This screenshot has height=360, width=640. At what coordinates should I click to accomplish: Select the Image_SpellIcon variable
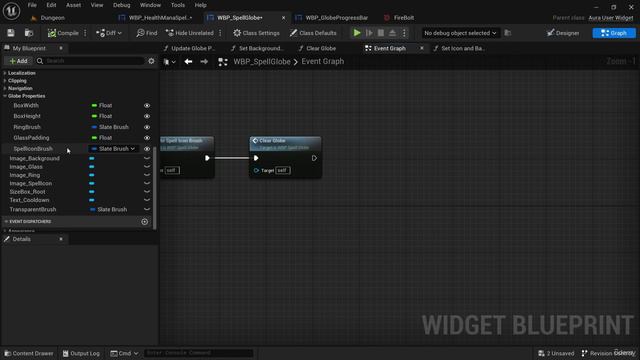click(x=31, y=184)
